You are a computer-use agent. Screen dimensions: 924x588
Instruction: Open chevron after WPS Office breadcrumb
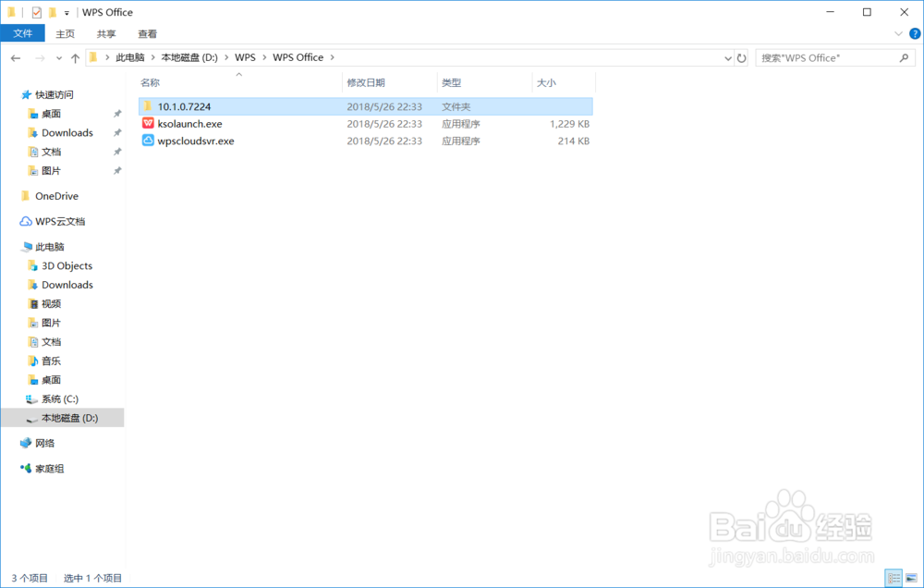333,57
